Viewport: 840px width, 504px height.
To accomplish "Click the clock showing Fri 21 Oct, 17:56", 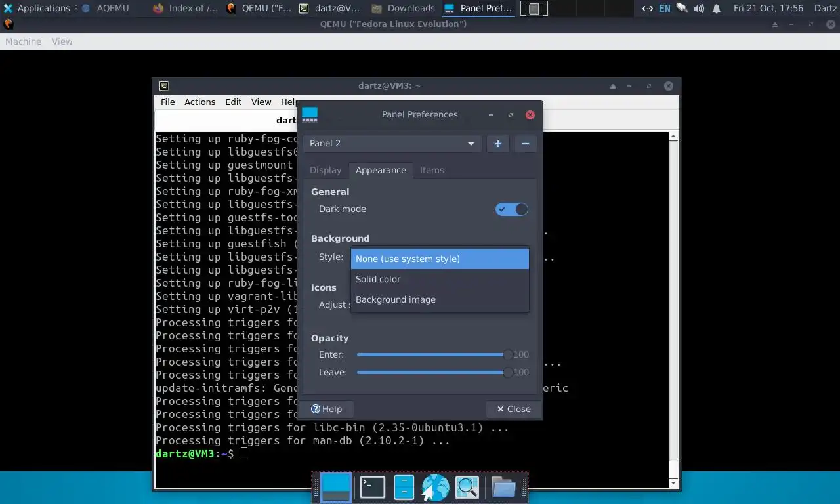I will click(x=768, y=9).
